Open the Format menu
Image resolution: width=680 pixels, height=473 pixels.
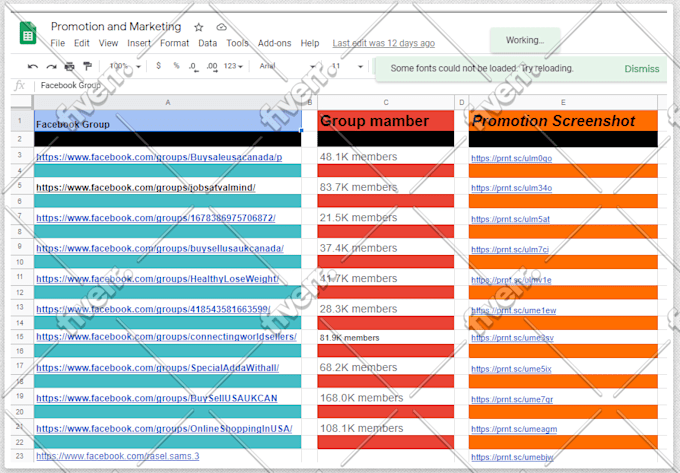(x=174, y=43)
